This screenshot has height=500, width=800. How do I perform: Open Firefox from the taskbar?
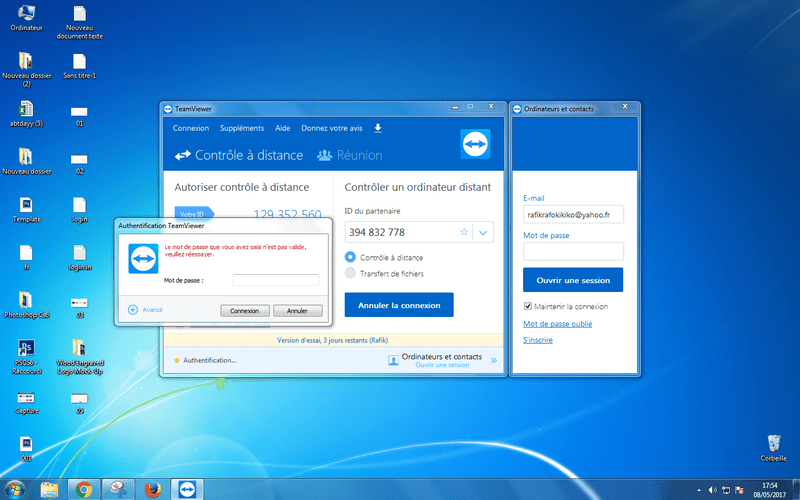pos(152,489)
